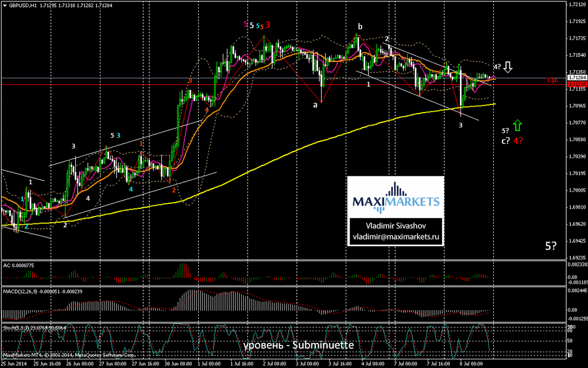Select the Vladimir Sivashov name label
Screen dimensions: 588x368
396,226
